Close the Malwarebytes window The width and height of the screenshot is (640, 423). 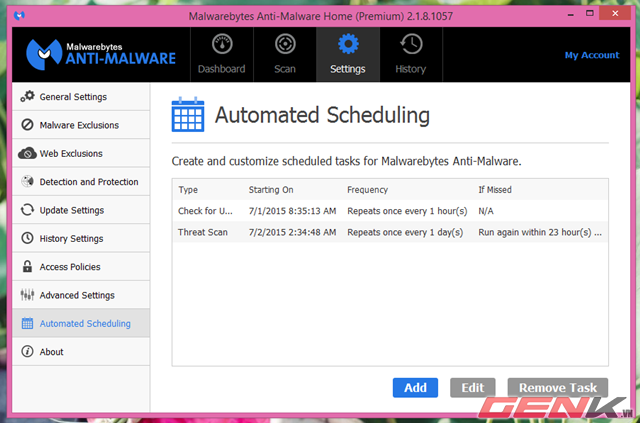tap(615, 13)
